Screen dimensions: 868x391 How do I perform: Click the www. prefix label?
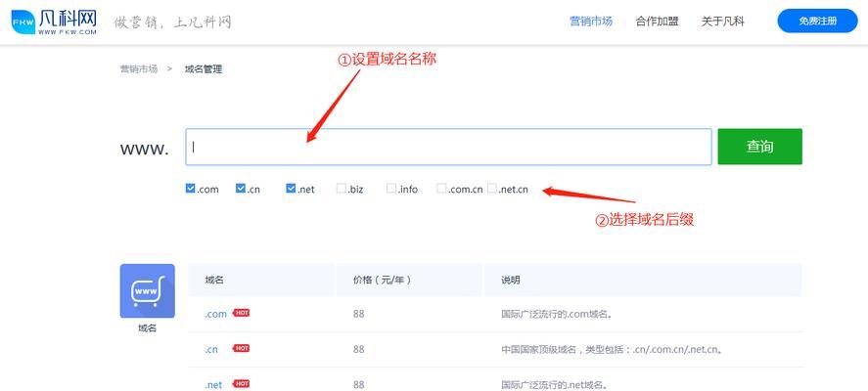coord(145,149)
